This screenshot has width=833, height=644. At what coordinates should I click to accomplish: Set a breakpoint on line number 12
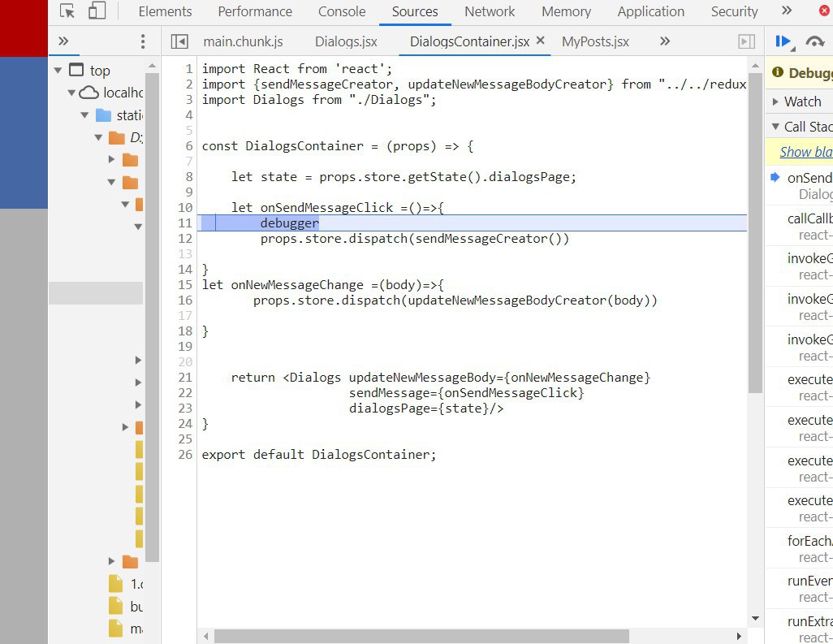coord(186,239)
